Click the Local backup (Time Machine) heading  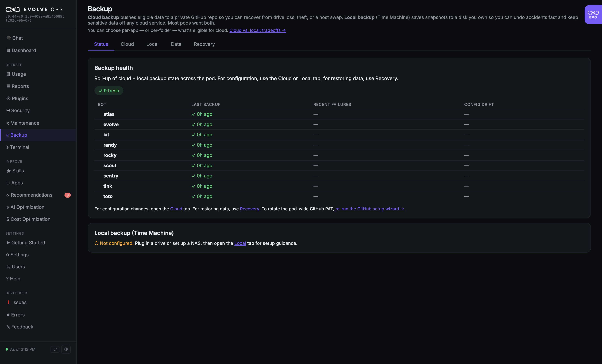(134, 233)
